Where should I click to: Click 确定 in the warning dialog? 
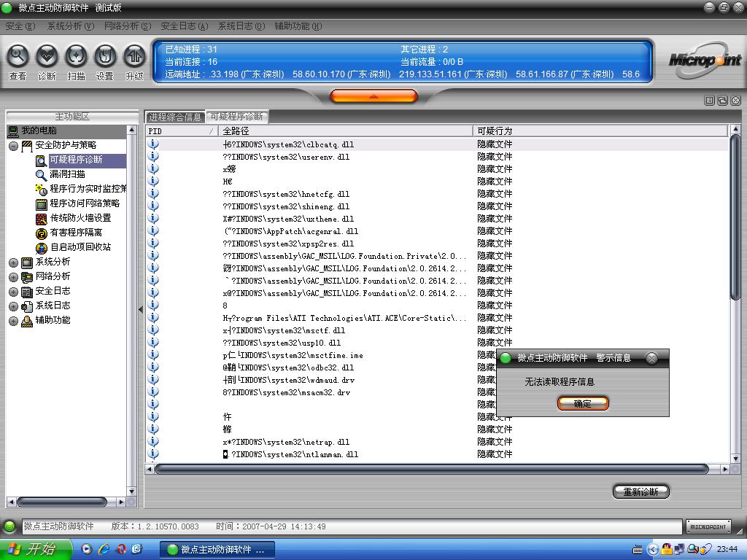pyautogui.click(x=583, y=404)
